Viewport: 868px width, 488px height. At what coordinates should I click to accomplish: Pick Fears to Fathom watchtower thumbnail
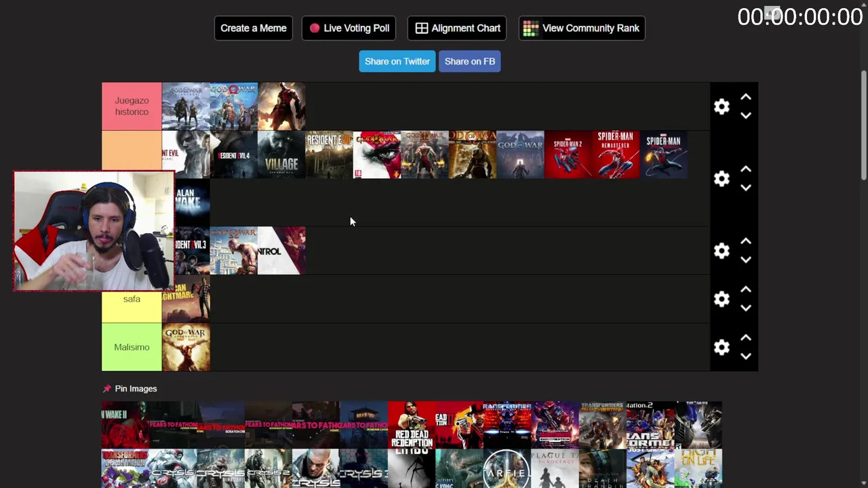(x=363, y=425)
